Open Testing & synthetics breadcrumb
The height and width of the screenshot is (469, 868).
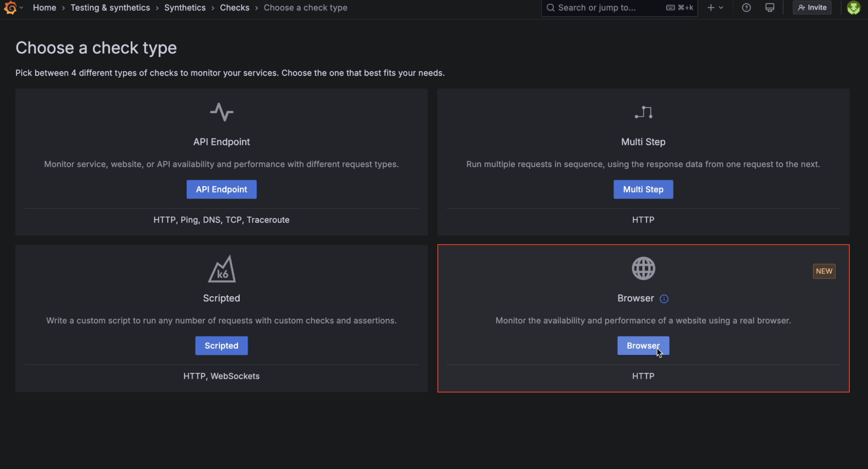pyautogui.click(x=110, y=8)
